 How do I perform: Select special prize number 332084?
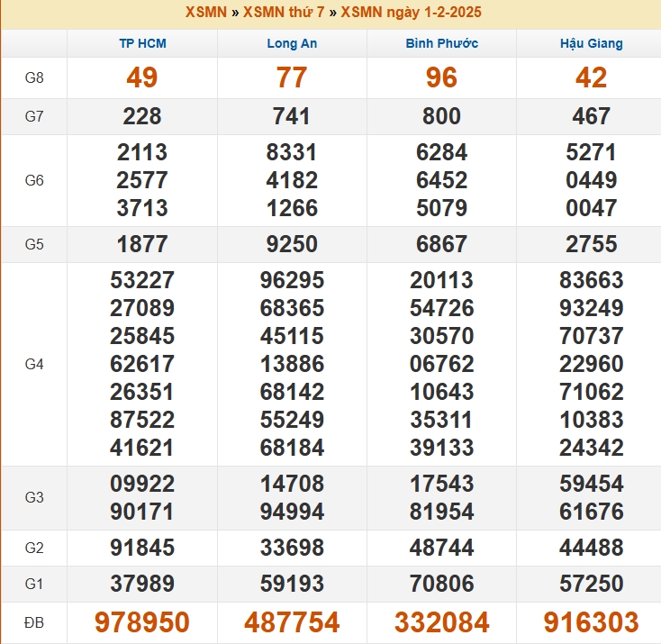point(441,622)
